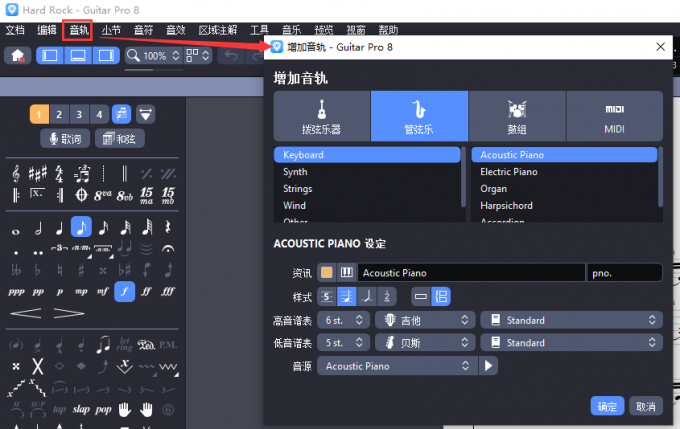The image size is (680, 429).
Task: Select the MIDI tab
Action: pos(615,116)
